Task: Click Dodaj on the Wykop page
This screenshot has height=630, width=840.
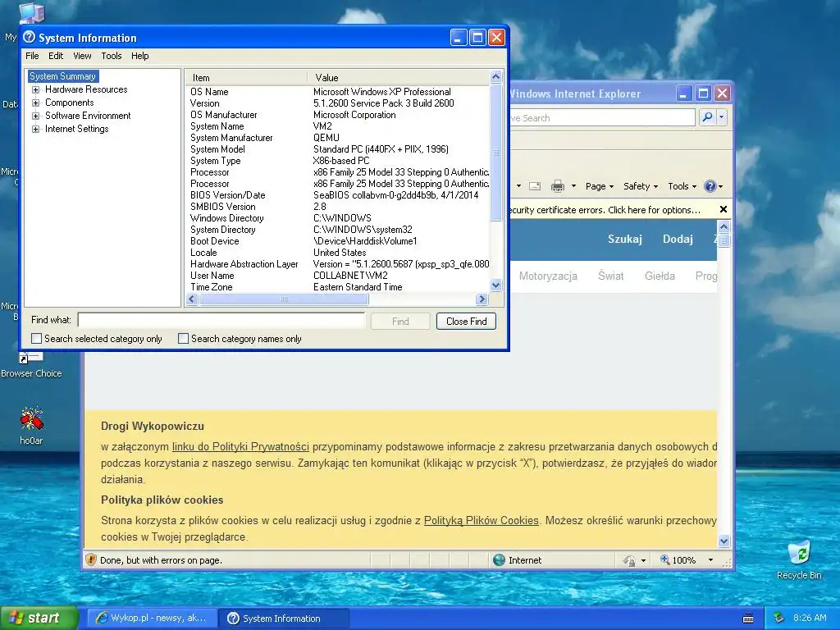Action: [678, 239]
